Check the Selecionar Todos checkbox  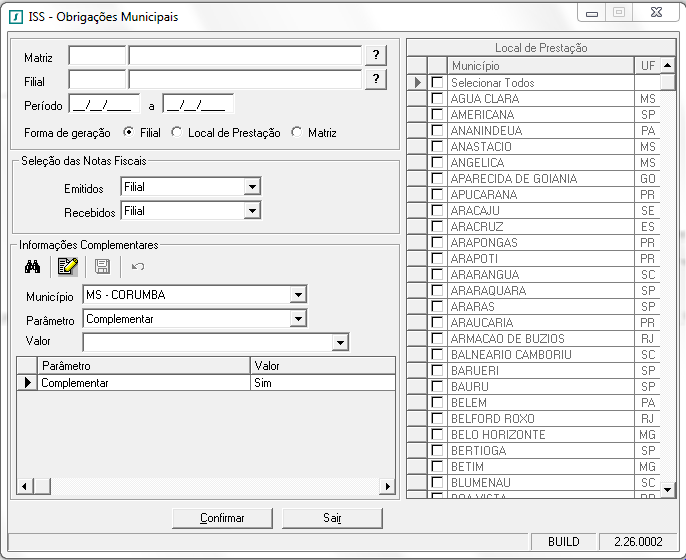436,83
